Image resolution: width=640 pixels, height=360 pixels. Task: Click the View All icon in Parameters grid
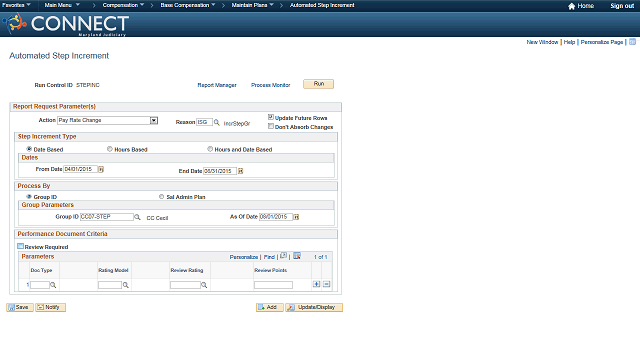click(283, 256)
